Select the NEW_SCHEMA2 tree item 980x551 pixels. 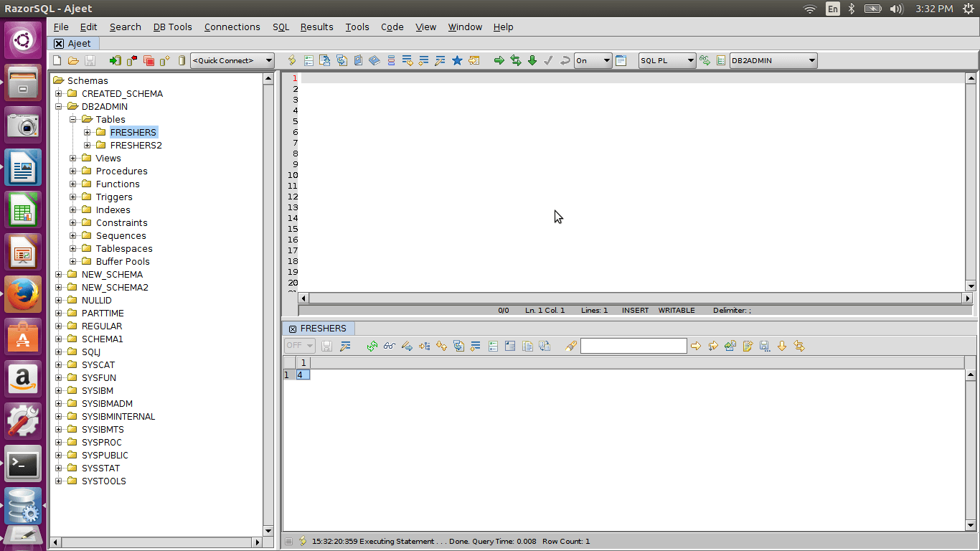coord(115,287)
